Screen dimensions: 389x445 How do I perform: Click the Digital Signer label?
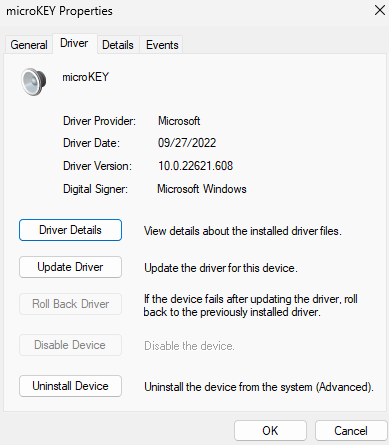click(x=95, y=189)
